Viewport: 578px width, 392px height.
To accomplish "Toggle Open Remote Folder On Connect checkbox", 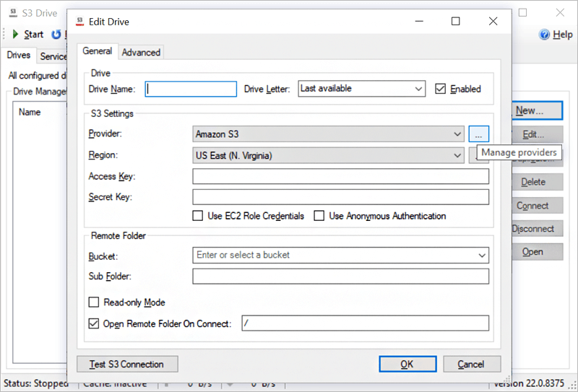I will pos(94,323).
